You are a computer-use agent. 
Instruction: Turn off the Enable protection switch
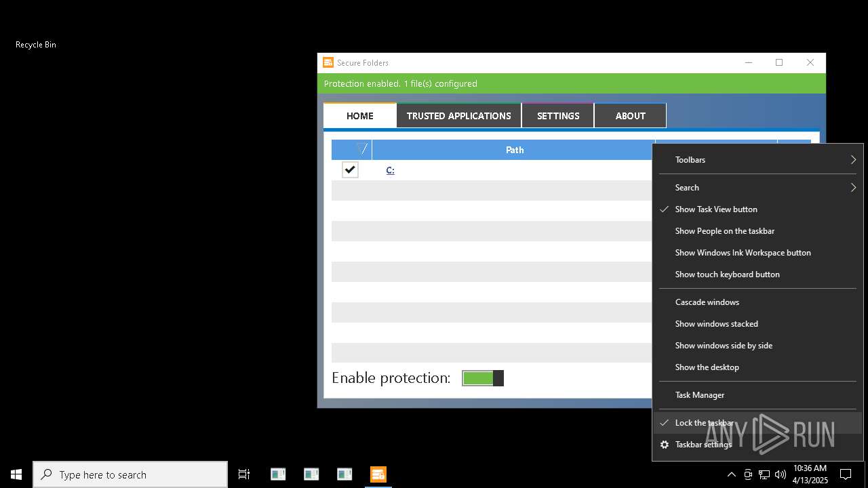coord(483,378)
